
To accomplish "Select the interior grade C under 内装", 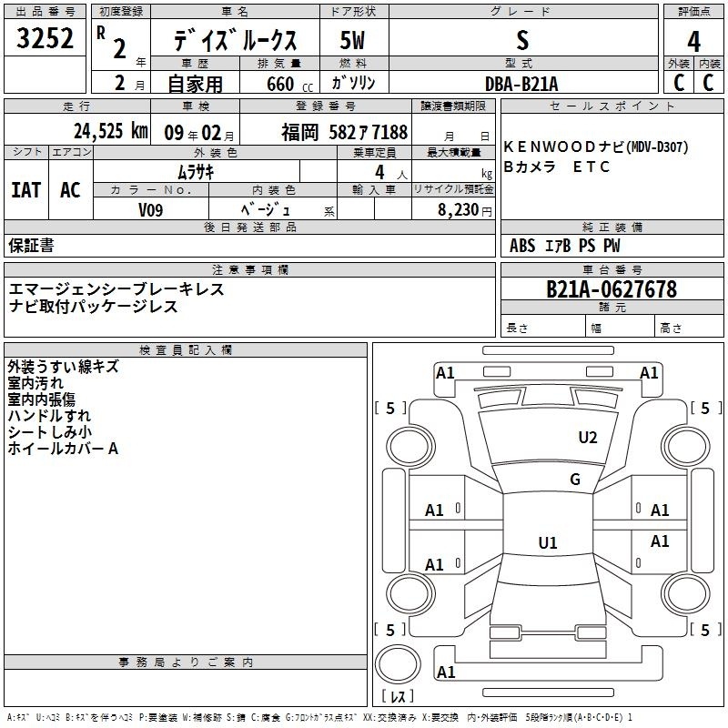I will [708, 83].
